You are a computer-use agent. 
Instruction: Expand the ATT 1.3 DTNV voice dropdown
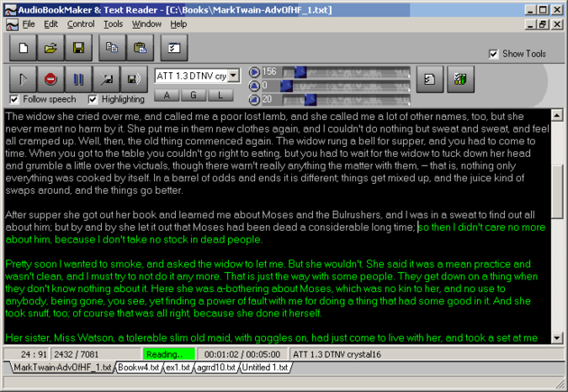tap(234, 76)
